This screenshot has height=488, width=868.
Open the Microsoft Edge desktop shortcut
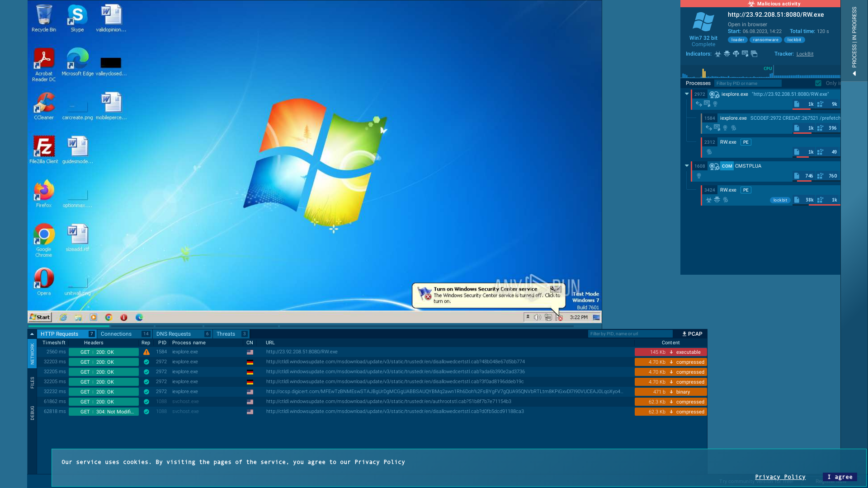tap(77, 62)
